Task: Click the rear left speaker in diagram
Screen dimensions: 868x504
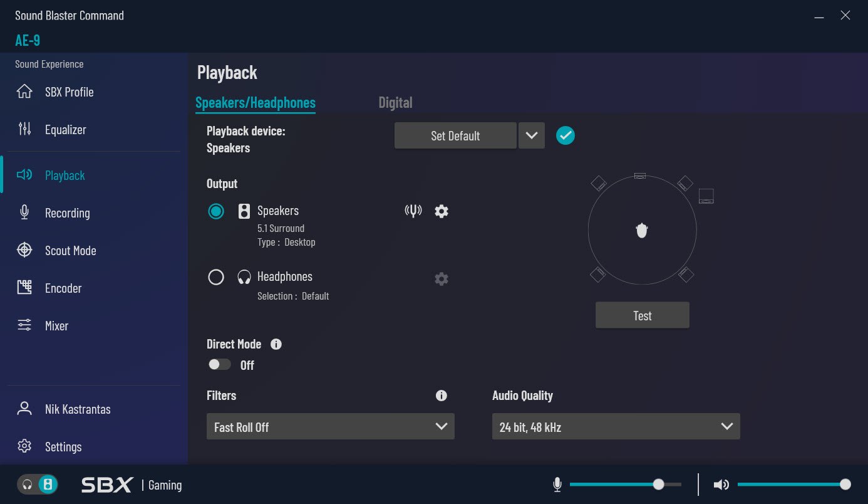Action: pyautogui.click(x=598, y=274)
